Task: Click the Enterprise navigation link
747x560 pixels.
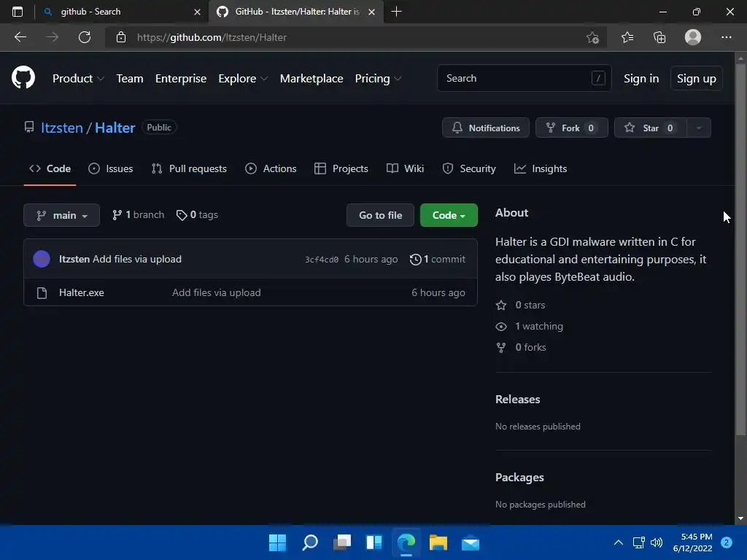Action: (x=181, y=79)
